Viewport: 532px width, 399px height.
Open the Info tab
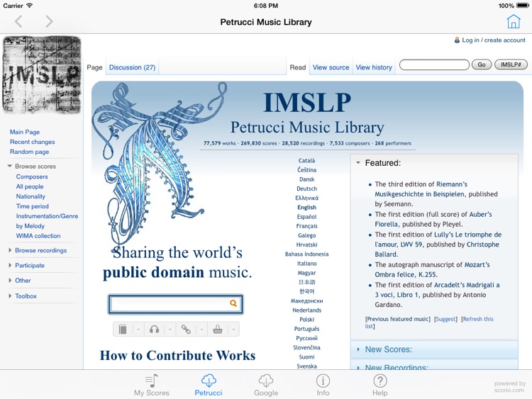coord(323,385)
